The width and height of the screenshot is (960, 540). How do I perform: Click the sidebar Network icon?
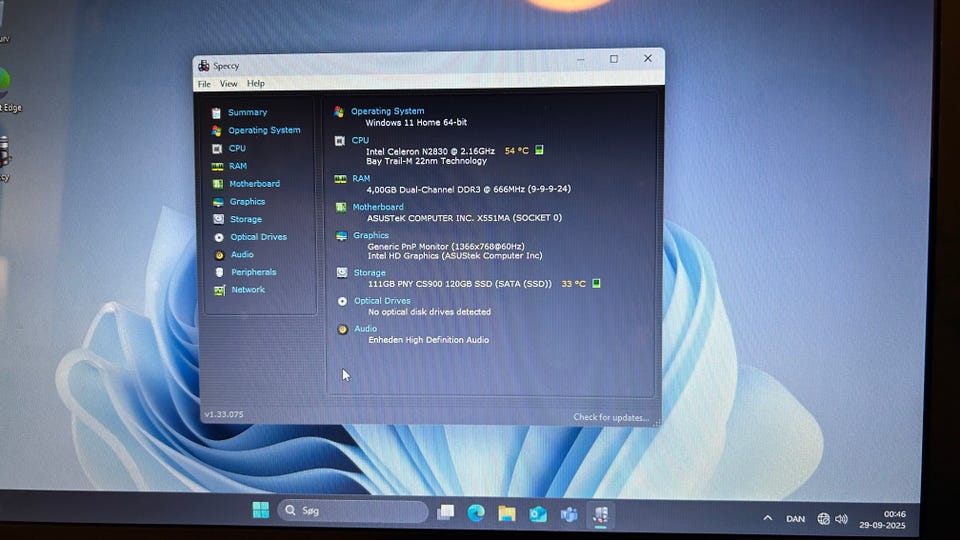click(x=219, y=290)
